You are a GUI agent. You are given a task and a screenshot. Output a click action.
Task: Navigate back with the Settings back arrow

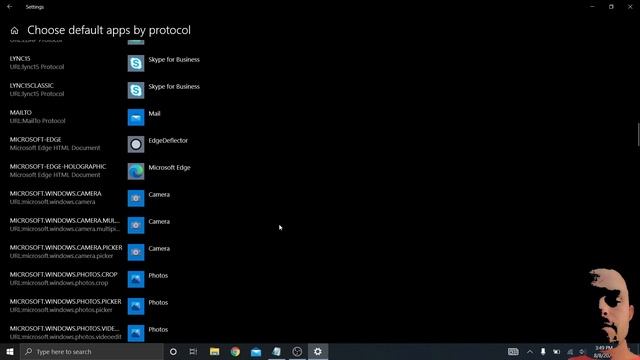coord(9,7)
